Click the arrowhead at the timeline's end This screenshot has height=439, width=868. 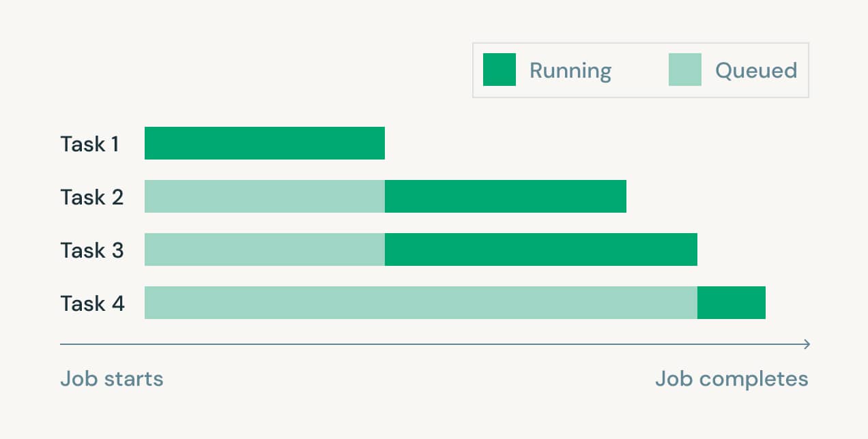coord(807,344)
